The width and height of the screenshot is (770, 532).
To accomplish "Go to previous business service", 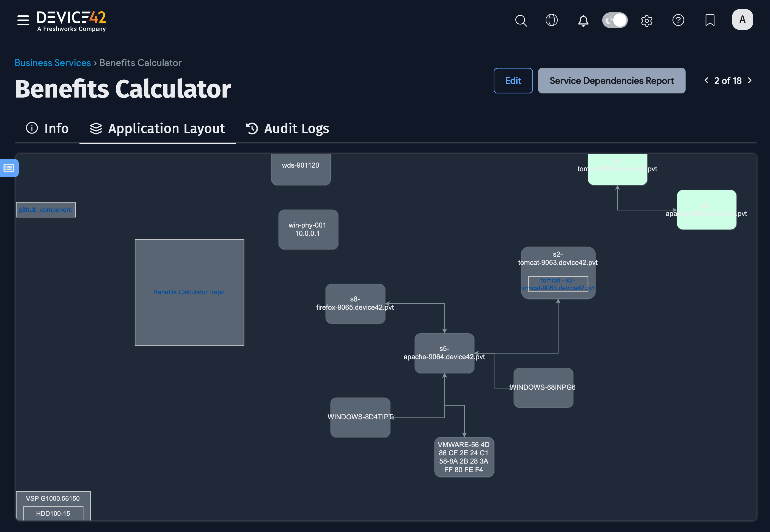I will click(706, 80).
